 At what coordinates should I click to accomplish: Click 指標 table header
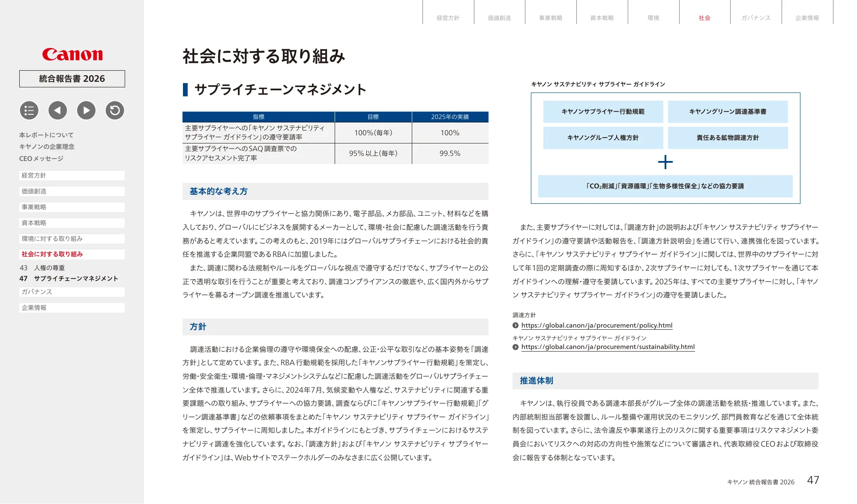pyautogui.click(x=258, y=117)
